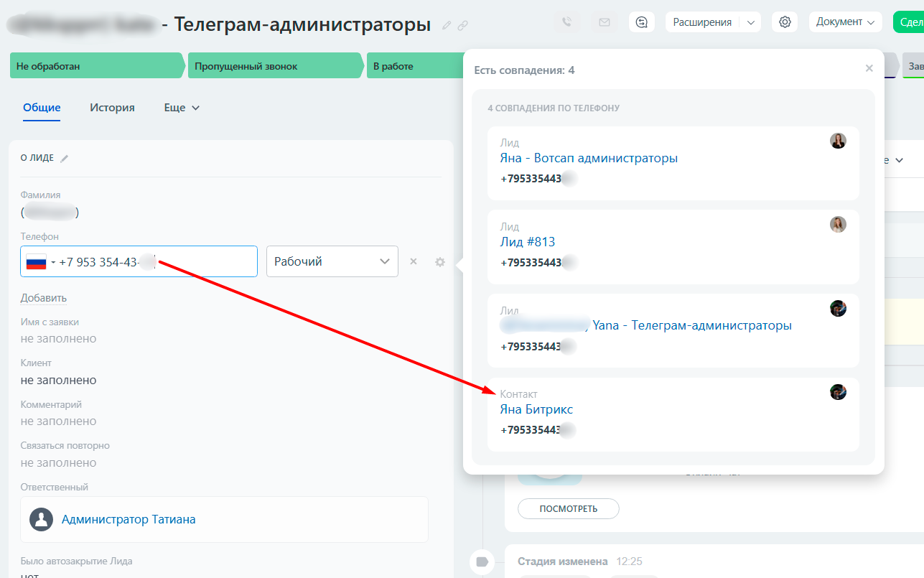
Task: Open the Яна Битрикс contact match
Action: [x=536, y=409]
